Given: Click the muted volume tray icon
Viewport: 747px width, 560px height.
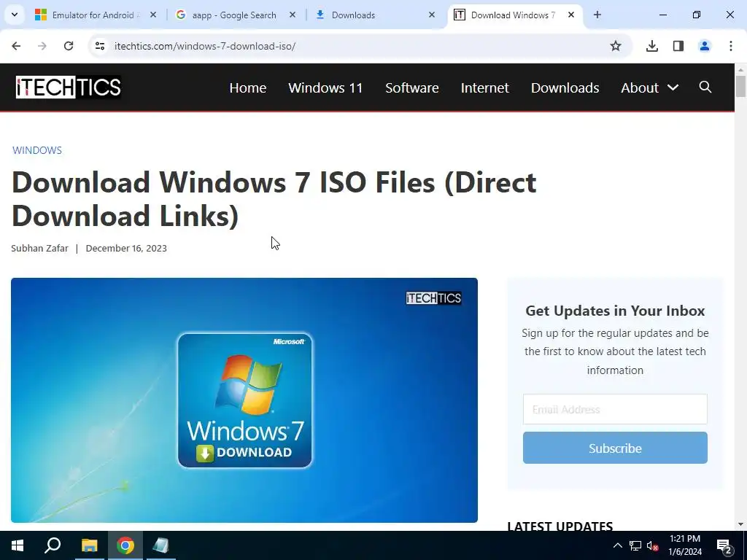Looking at the screenshot, I should coord(653,545).
